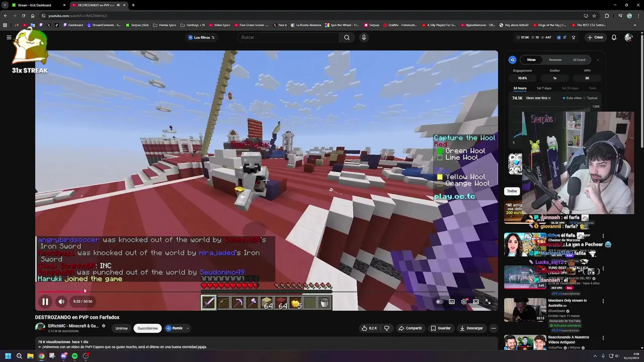This screenshot has width=644, height=362.
Task: Switch to the AI Coach tab
Action: 579,60
